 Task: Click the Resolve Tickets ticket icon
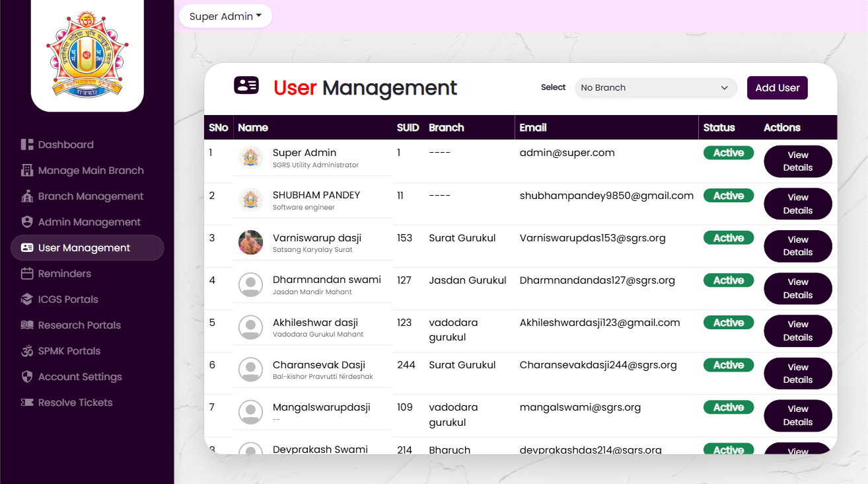[x=27, y=403]
